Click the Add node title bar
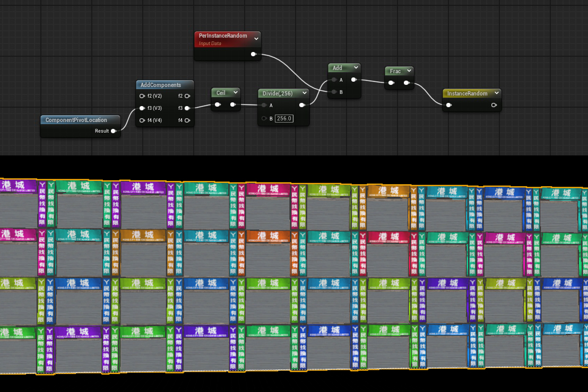 [x=338, y=68]
